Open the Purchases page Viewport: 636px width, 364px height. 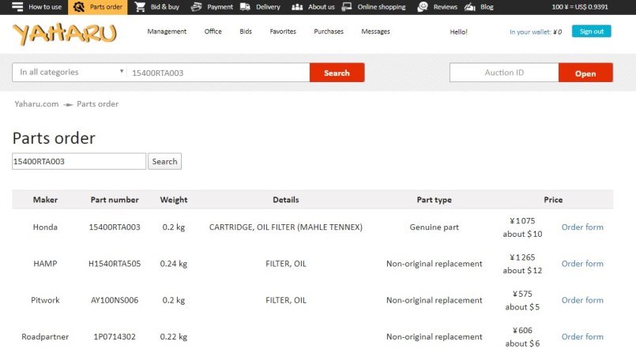(x=329, y=32)
